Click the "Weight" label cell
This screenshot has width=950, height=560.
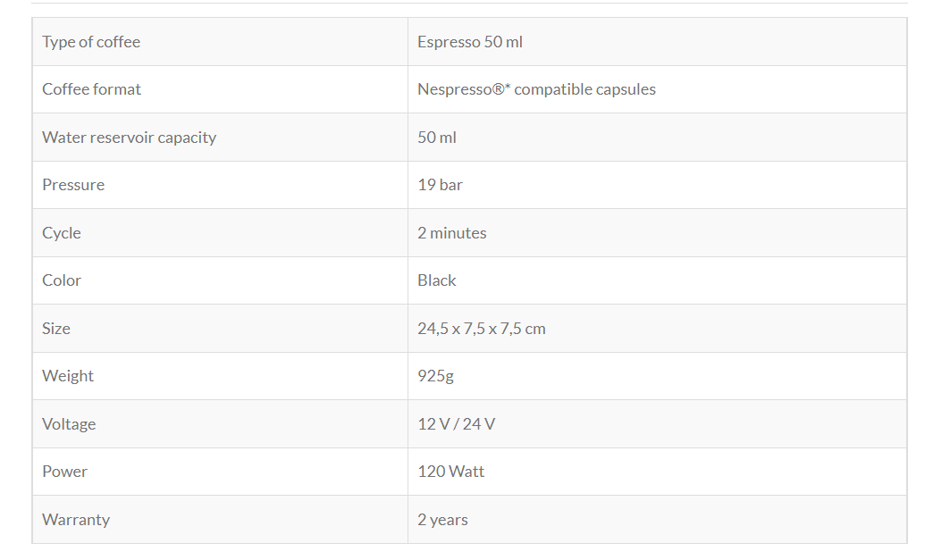point(68,376)
